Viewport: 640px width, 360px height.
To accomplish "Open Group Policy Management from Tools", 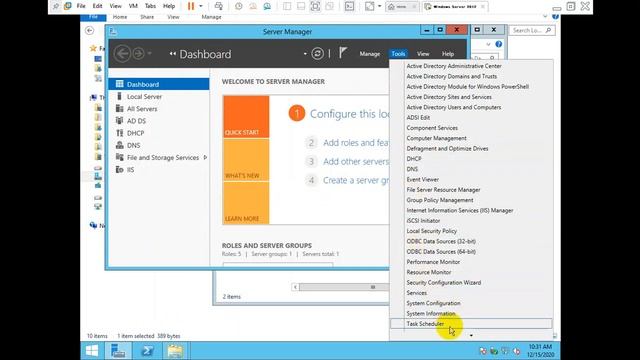I will tap(440, 200).
